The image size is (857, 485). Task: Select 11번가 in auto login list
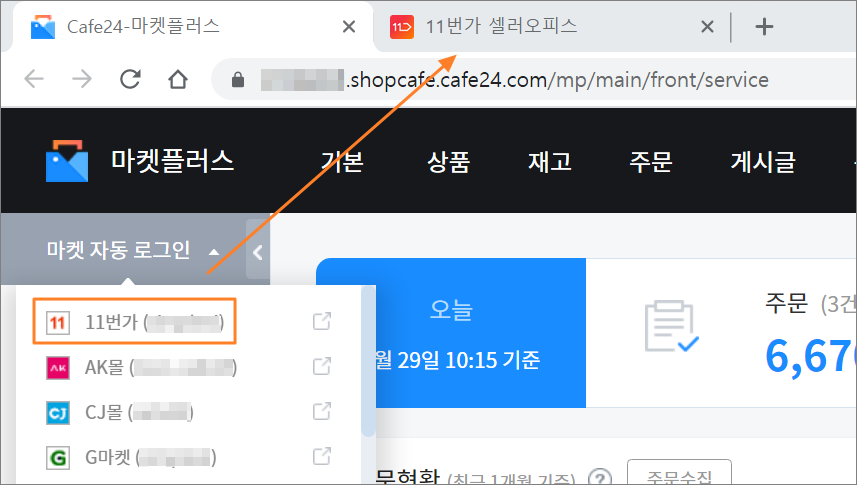(134, 322)
